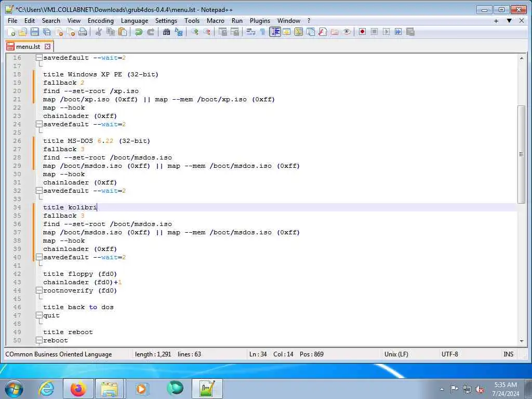
Task: Open the Search menu
Action: tap(51, 21)
